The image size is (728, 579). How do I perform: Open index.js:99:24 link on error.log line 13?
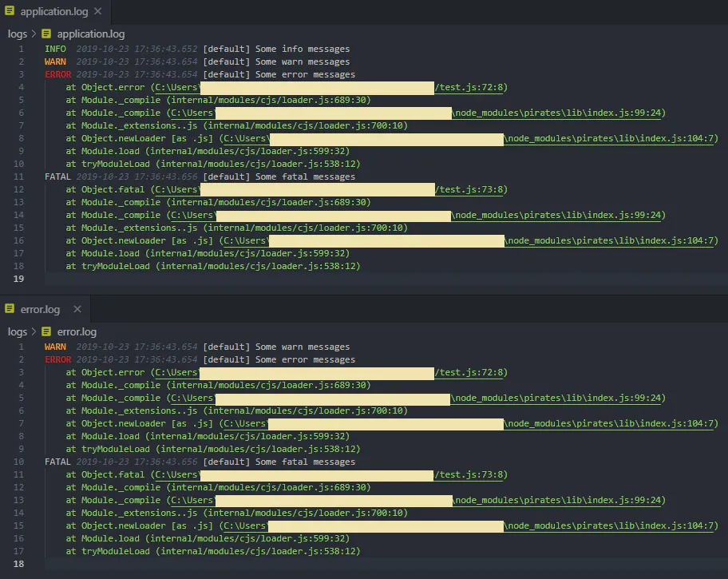click(x=556, y=501)
